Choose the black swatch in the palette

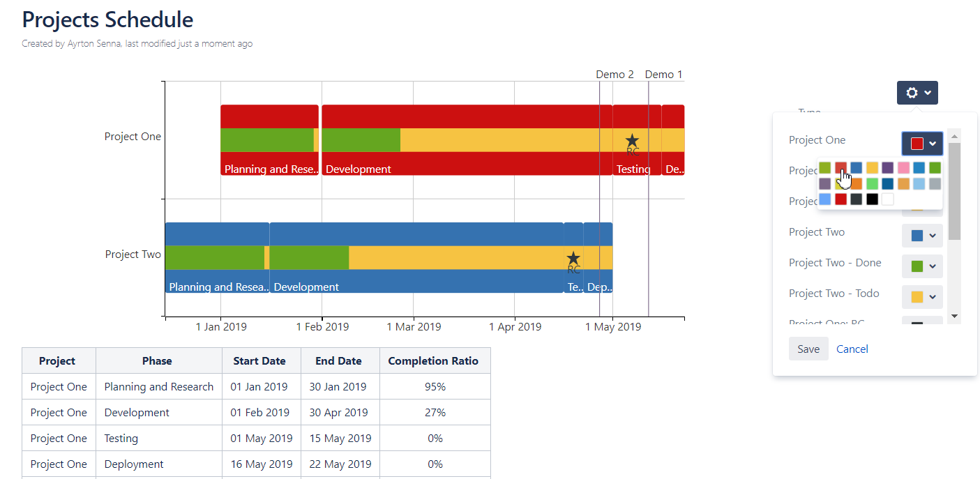point(872,199)
